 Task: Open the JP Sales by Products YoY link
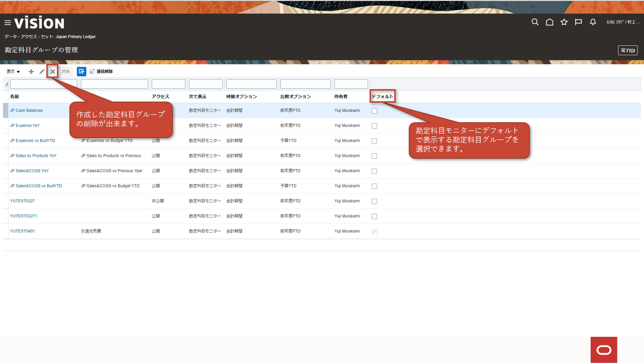(x=33, y=156)
